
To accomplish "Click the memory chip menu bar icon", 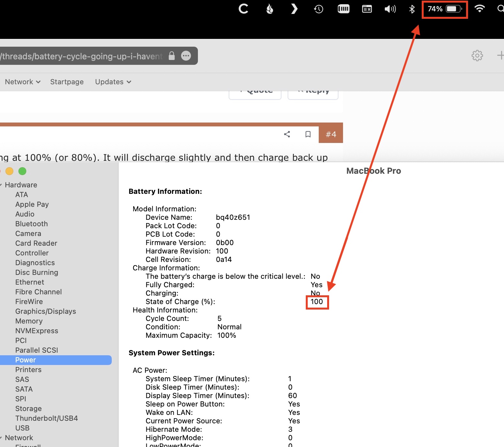I will click(x=343, y=9).
